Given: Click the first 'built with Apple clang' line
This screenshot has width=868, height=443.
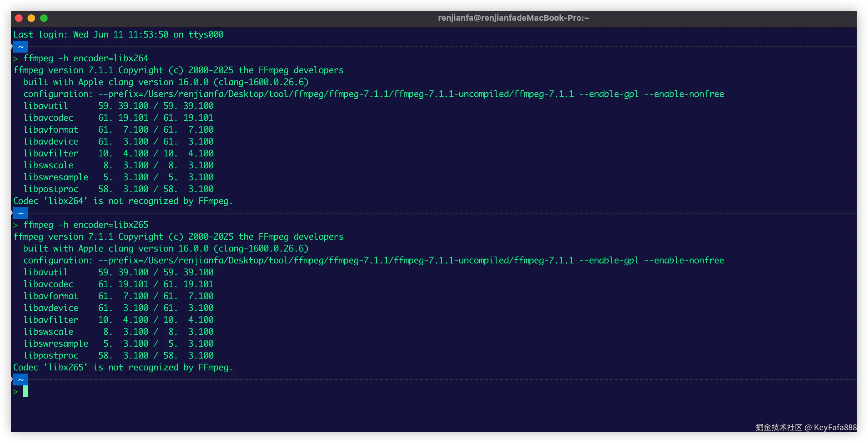Looking at the screenshot, I should coord(166,82).
